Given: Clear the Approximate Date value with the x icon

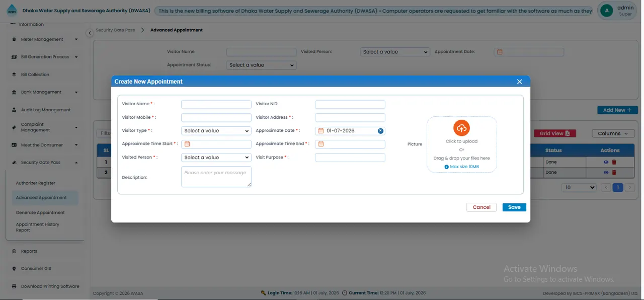Looking at the screenshot, I should point(381,131).
